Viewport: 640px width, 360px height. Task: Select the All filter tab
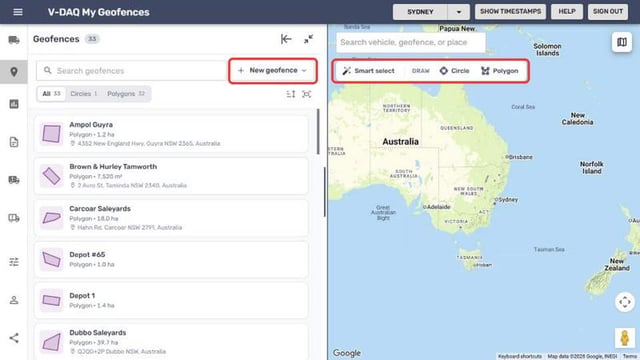[x=51, y=94]
